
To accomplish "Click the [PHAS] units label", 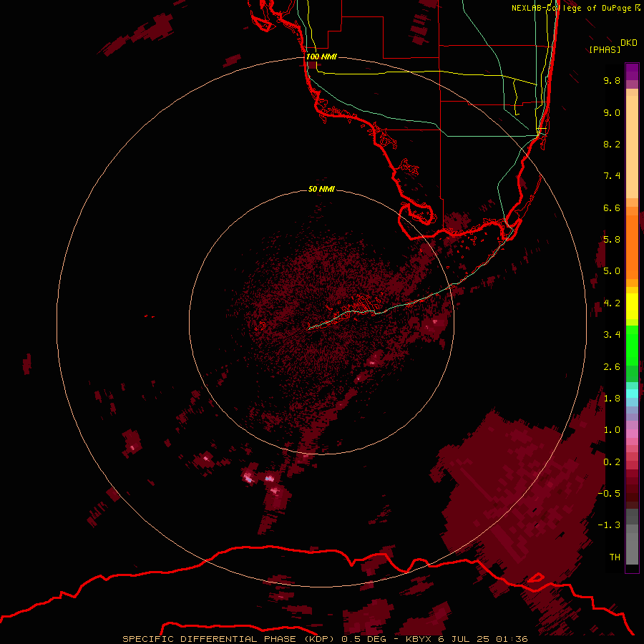I will pos(605,49).
